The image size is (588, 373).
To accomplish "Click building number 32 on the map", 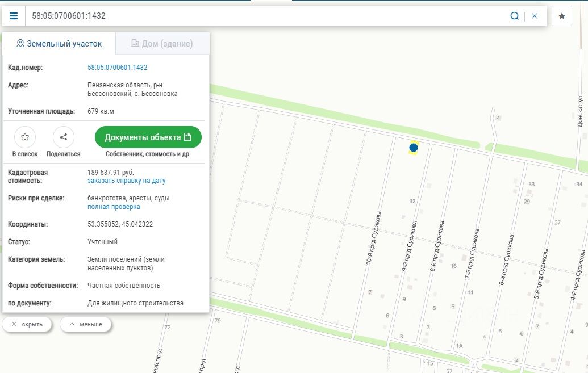I will click(x=412, y=201).
